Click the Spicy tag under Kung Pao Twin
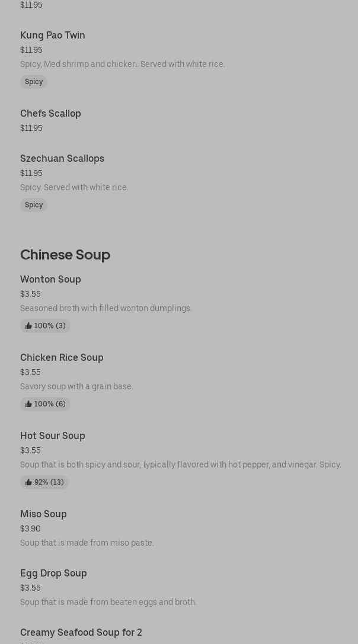Viewport: 358px width, 644px height. [x=34, y=82]
